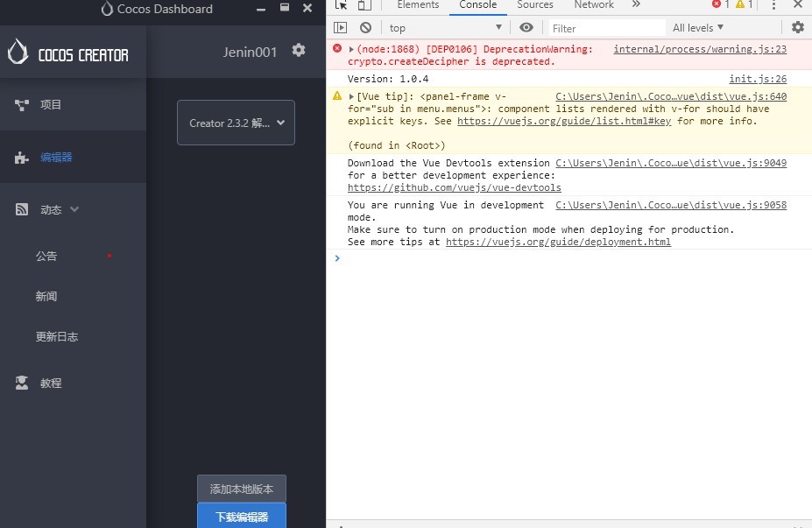The image size is (812, 528).
Task: Click the 项目 project tree icon
Action: [x=22, y=105]
